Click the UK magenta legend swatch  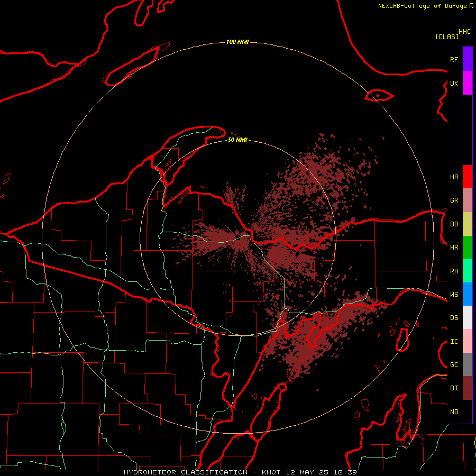[x=467, y=83]
